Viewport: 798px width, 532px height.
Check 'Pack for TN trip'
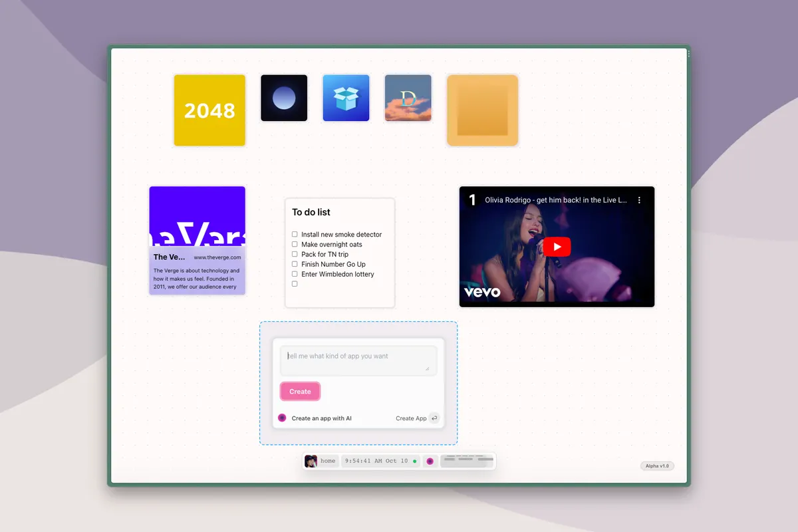pyautogui.click(x=295, y=254)
